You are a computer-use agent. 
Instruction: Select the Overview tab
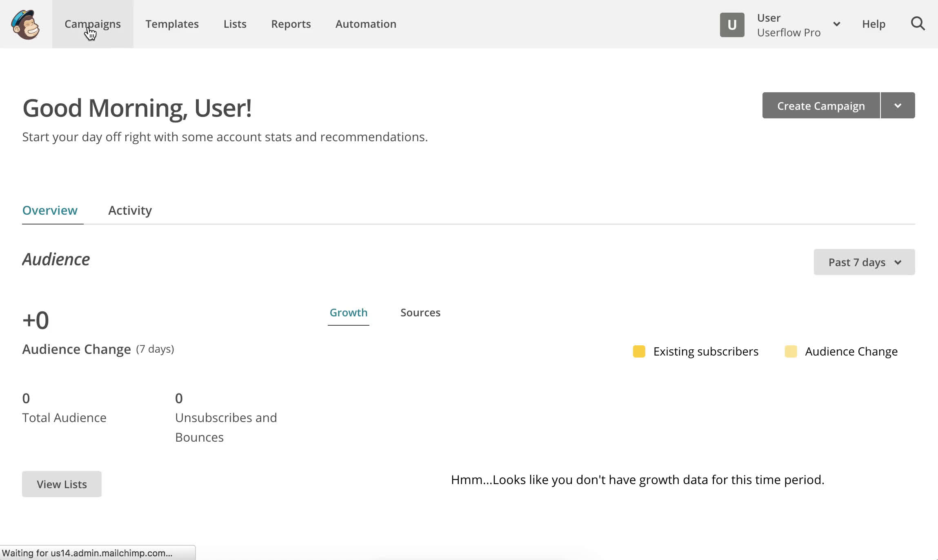[x=50, y=210]
